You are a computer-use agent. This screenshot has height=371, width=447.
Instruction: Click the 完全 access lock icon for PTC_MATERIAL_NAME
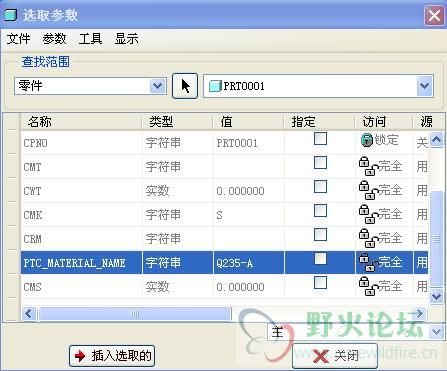368,262
